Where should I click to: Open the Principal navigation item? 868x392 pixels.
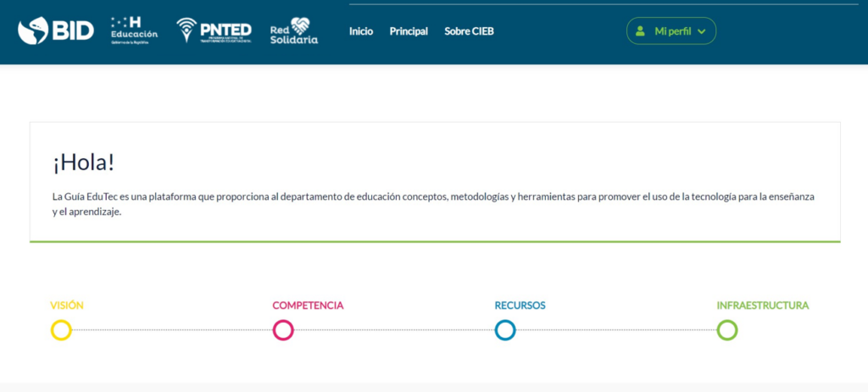point(409,31)
